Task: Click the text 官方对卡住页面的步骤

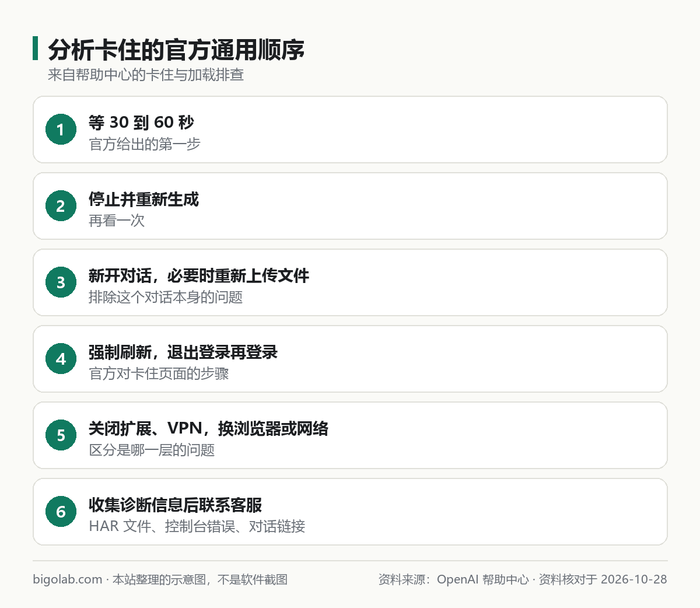Action: 159,373
